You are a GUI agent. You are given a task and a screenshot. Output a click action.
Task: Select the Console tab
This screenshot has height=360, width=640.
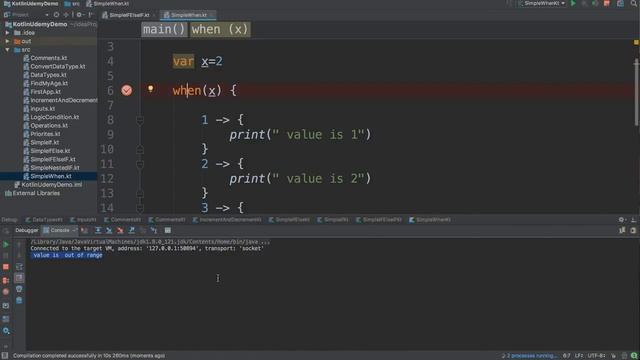pyautogui.click(x=60, y=231)
